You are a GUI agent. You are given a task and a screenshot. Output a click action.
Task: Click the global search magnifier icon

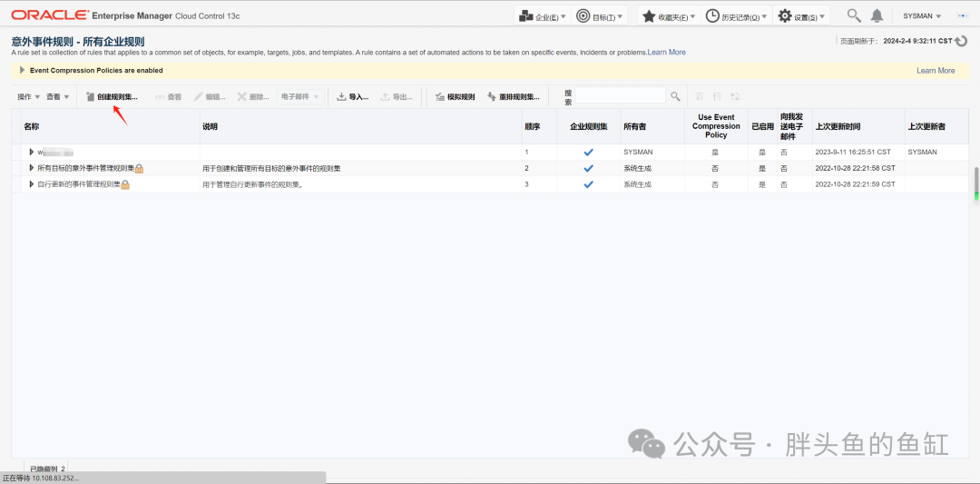(x=853, y=15)
